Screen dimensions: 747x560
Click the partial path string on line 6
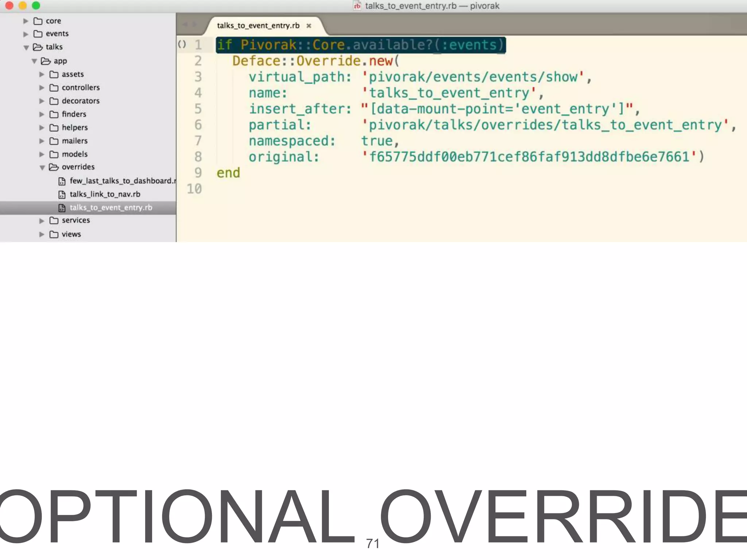pyautogui.click(x=545, y=125)
